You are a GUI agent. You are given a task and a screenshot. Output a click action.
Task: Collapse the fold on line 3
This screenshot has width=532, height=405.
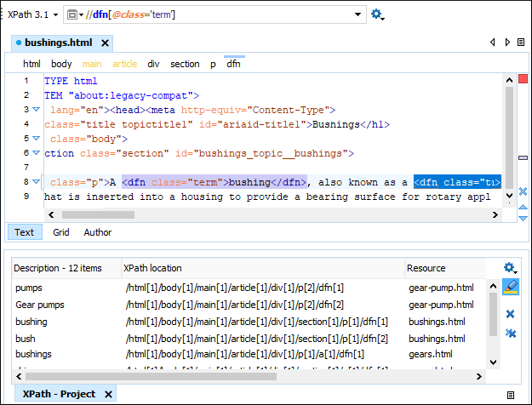pyautogui.click(x=37, y=110)
